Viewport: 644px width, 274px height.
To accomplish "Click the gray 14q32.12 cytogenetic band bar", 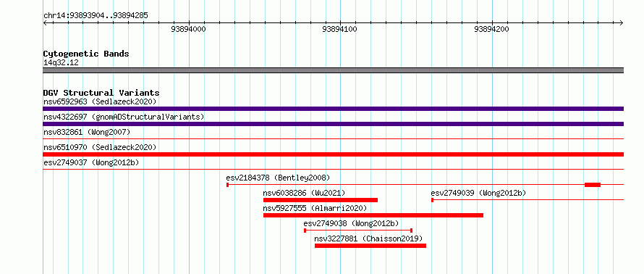I will (333, 70).
